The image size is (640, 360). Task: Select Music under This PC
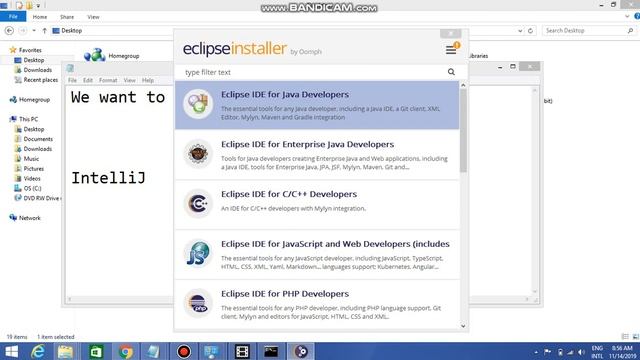tap(31, 159)
